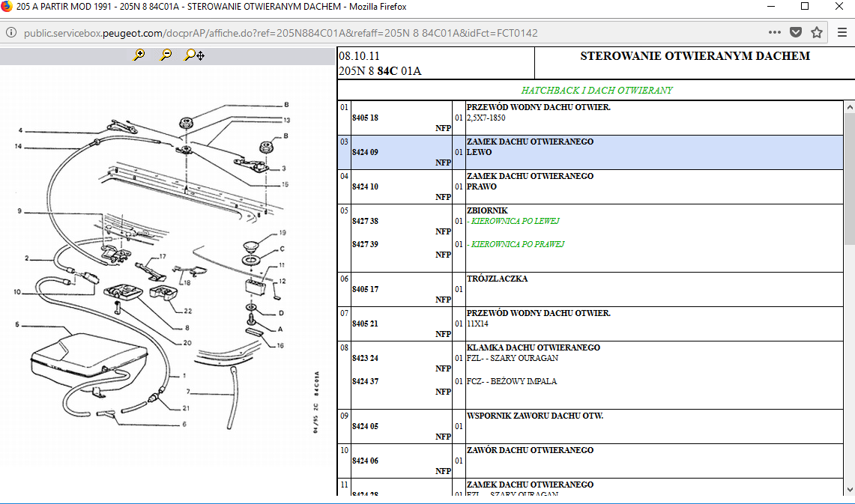The width and height of the screenshot is (855, 504).
Task: Open the Firefox hamburger menu
Action: (x=842, y=33)
